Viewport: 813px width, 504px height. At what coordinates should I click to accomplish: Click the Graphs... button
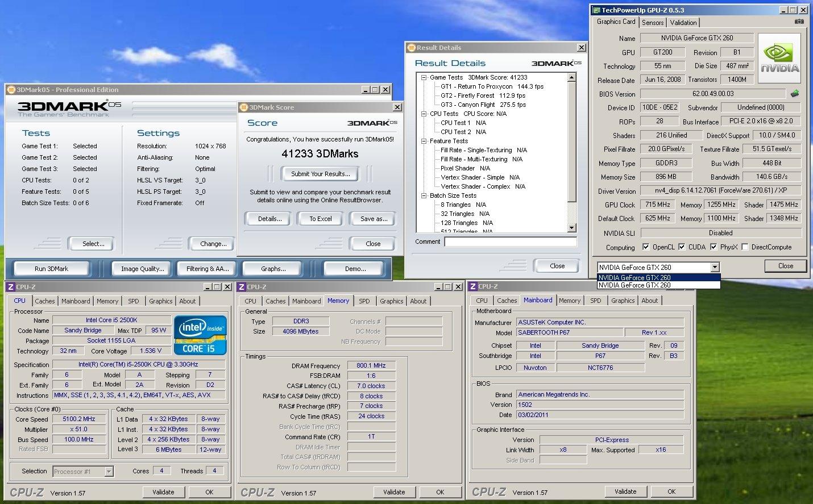pyautogui.click(x=273, y=269)
